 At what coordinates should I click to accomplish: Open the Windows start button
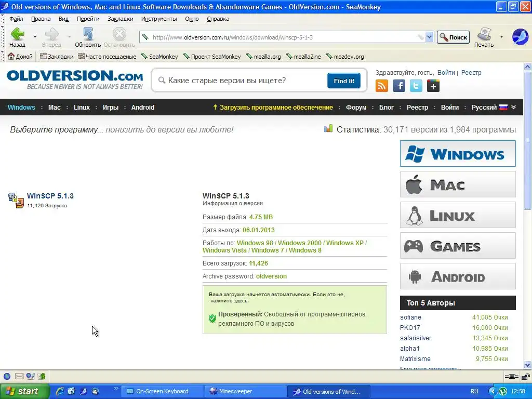pyautogui.click(x=24, y=391)
